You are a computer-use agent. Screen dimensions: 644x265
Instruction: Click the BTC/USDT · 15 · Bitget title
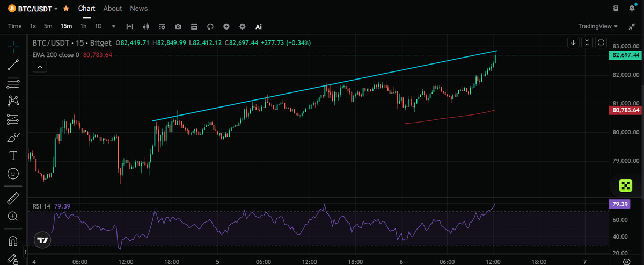(73, 42)
